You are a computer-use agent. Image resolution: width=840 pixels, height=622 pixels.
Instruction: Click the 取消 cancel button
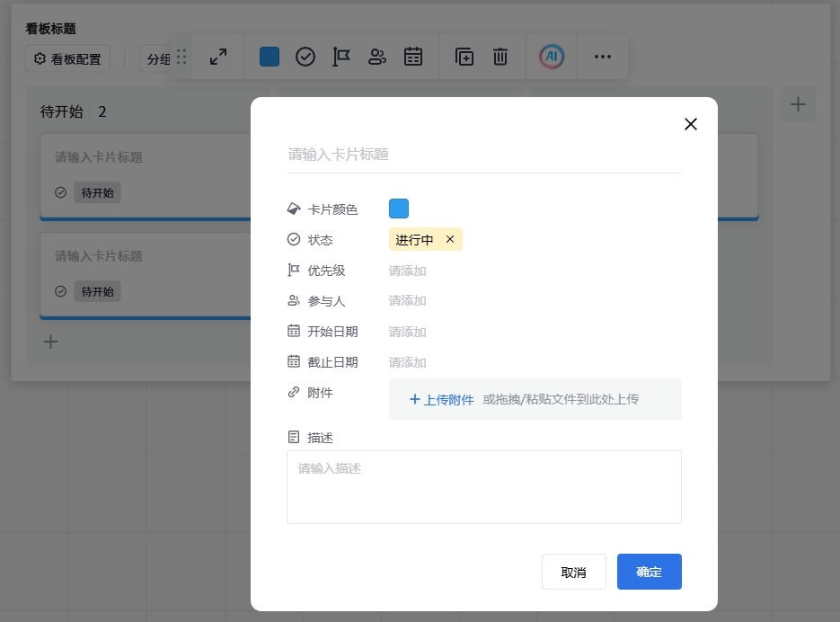(574, 572)
